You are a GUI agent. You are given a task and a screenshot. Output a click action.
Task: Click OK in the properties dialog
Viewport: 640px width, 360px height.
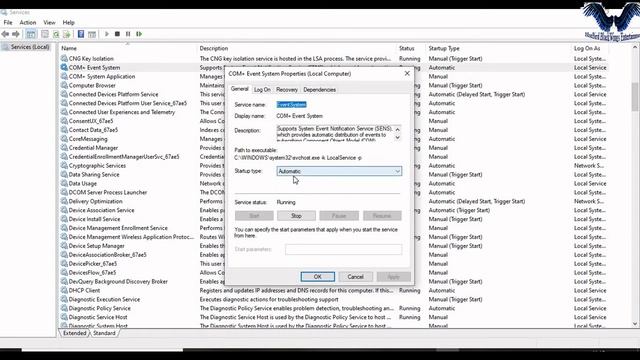pos(318,277)
